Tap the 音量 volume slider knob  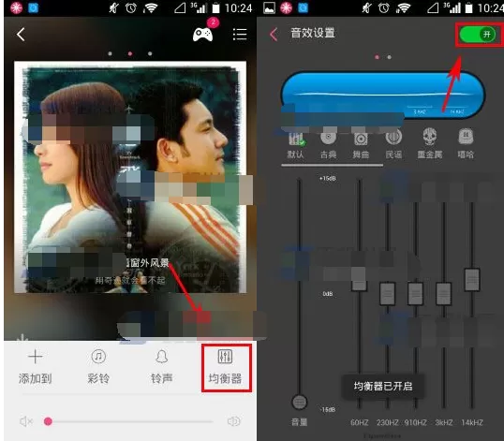(299, 402)
